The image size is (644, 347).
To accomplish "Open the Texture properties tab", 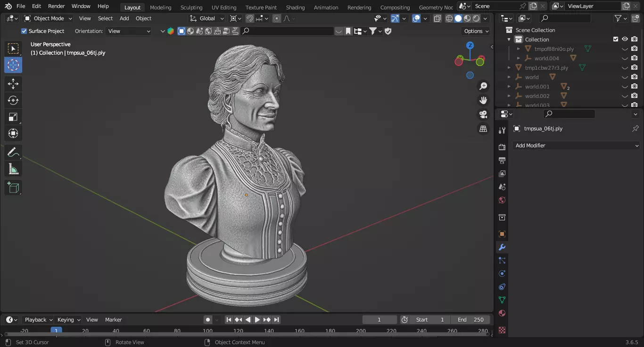I will 502,330.
